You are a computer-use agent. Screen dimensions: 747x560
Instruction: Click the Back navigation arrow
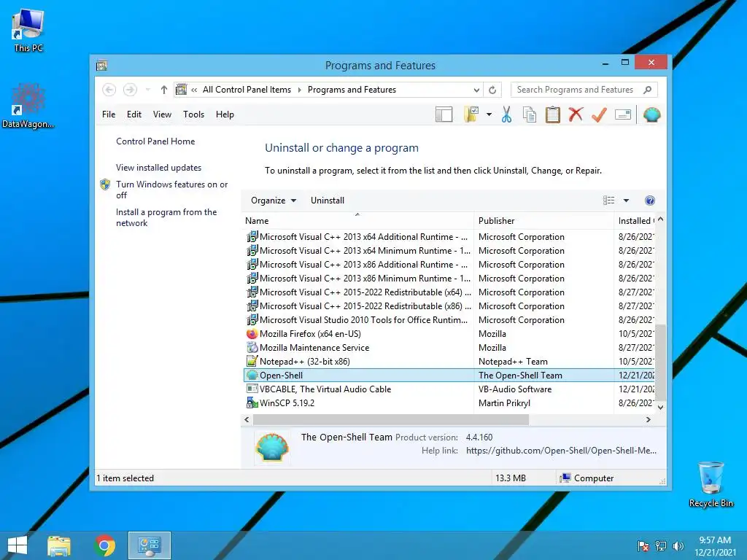click(109, 90)
